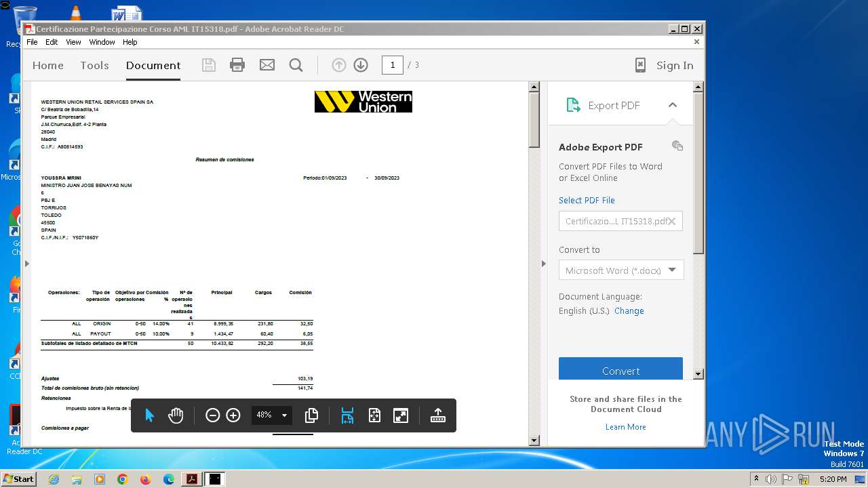Image resolution: width=868 pixels, height=488 pixels.
Task: Enable Fit Width scrolling mode
Action: click(x=347, y=415)
